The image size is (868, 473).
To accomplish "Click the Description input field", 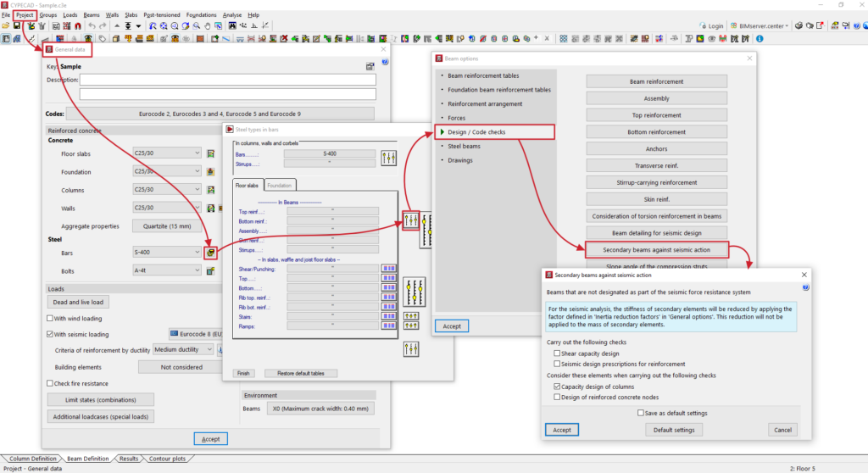I will 227,80.
